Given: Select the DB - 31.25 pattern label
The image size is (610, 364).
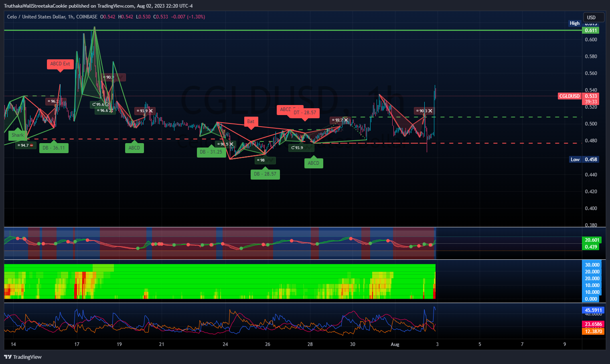Looking at the screenshot, I should (211, 152).
